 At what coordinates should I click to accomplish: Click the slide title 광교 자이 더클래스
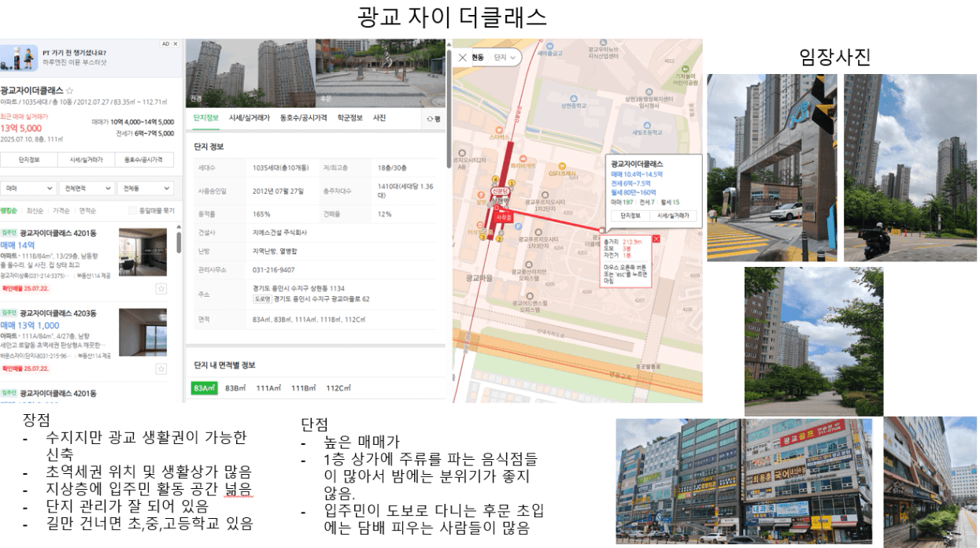(x=452, y=17)
